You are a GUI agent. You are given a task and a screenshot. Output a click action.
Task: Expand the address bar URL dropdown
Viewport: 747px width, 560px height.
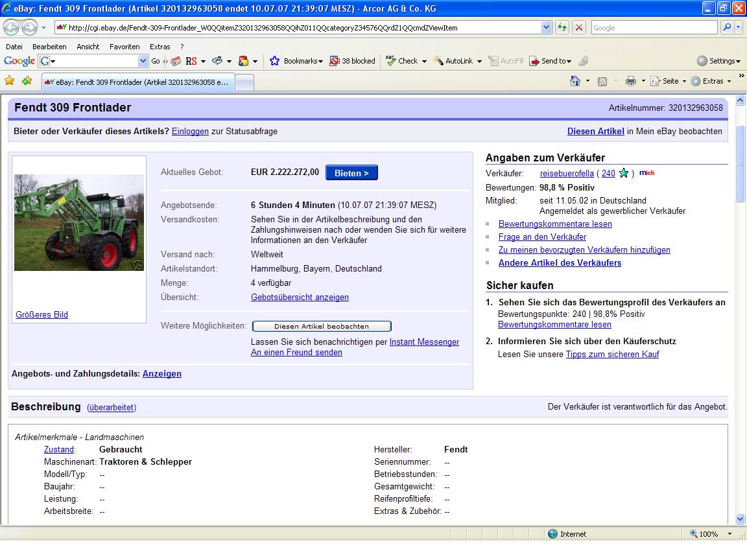[x=546, y=28]
